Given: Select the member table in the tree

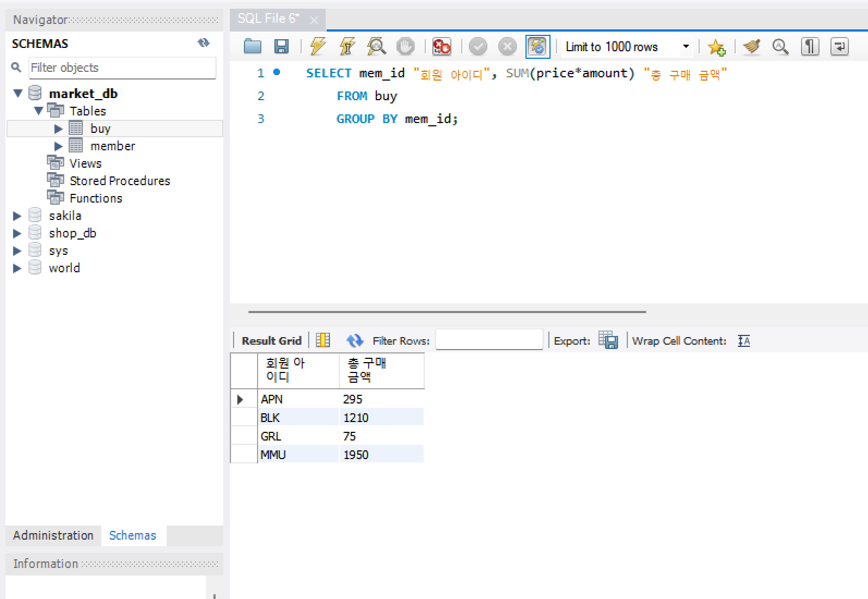Looking at the screenshot, I should pyautogui.click(x=113, y=146).
